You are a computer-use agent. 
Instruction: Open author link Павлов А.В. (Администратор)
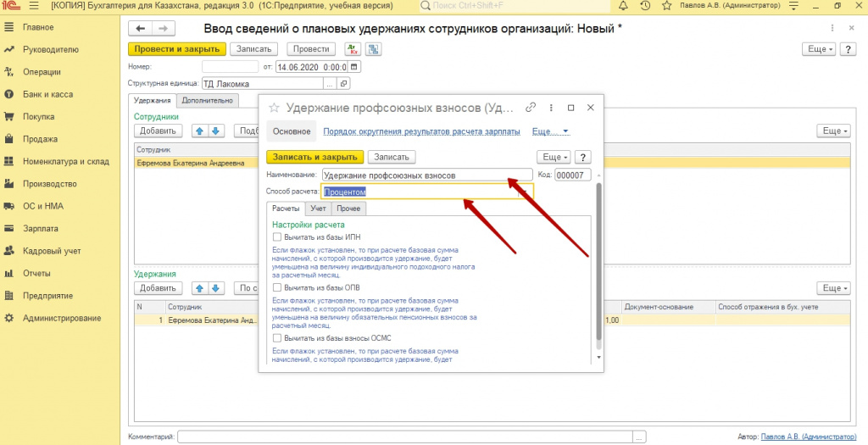[x=808, y=437]
